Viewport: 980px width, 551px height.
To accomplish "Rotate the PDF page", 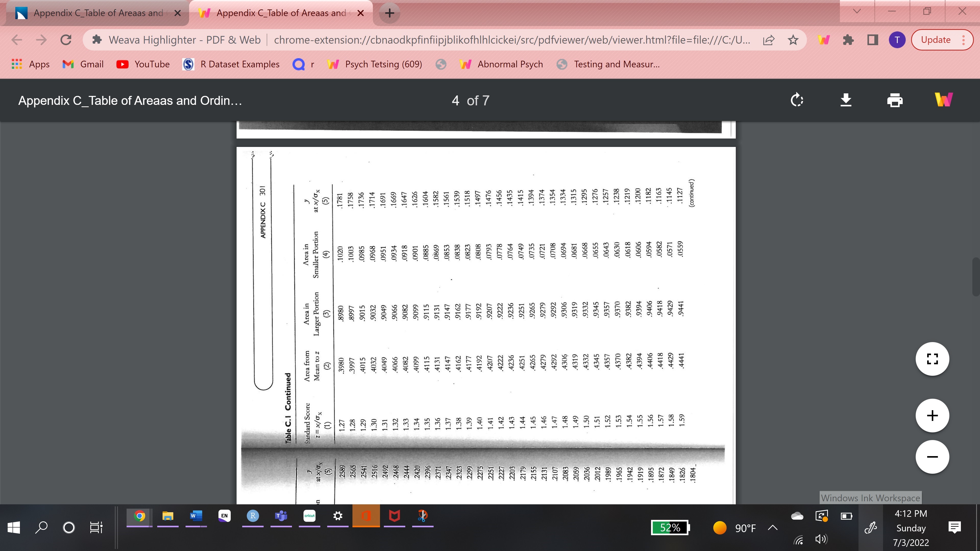I will 797,101.
